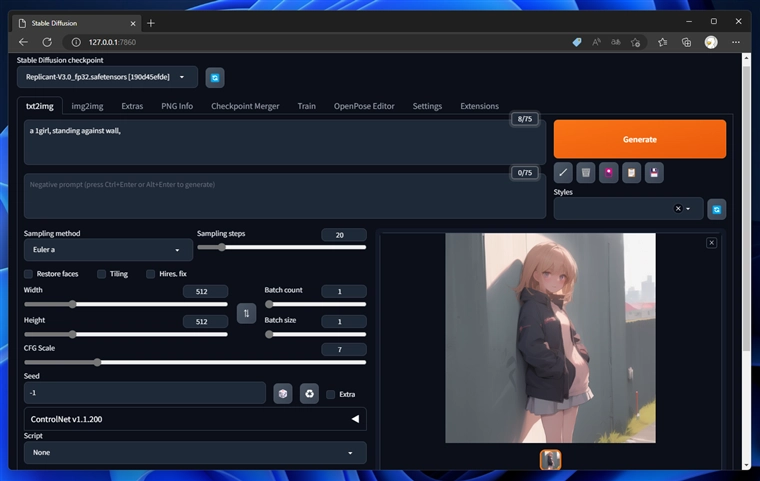Viewport: 760px width, 481px height.
Task: Swap width and height values
Action: pyautogui.click(x=246, y=313)
